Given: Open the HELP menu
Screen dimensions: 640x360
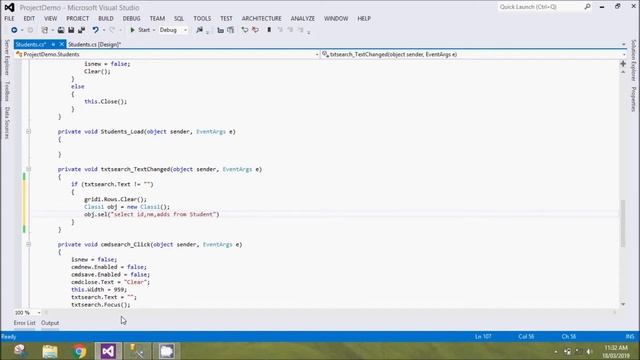Looking at the screenshot, I should coord(364,19).
